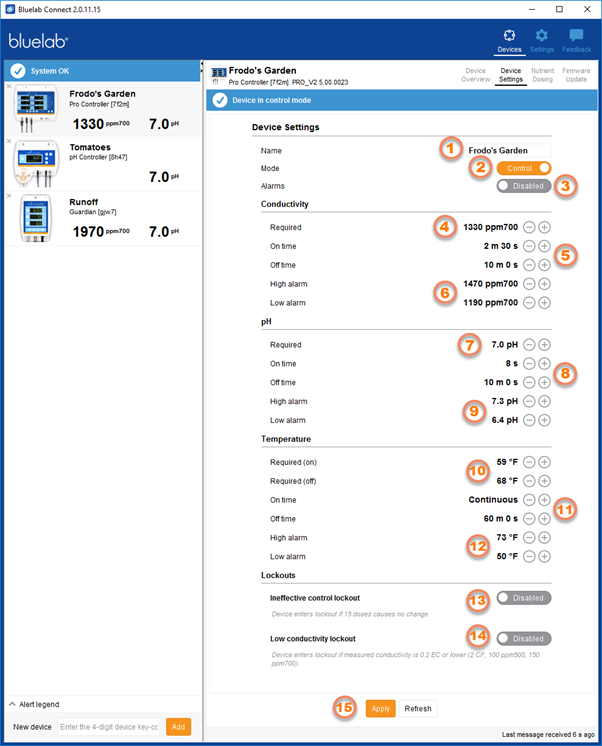Raise Temperature Low alarm 50 °F
Viewport: 602px width, 746px height.
point(544,556)
